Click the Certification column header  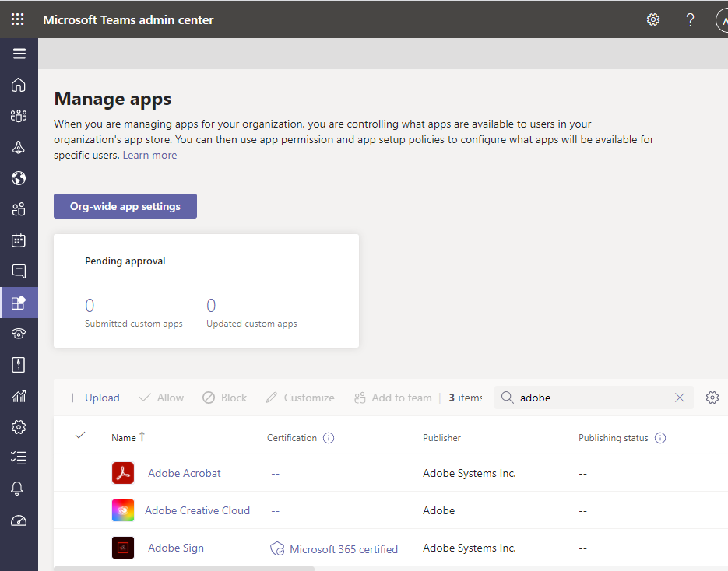pos(291,438)
